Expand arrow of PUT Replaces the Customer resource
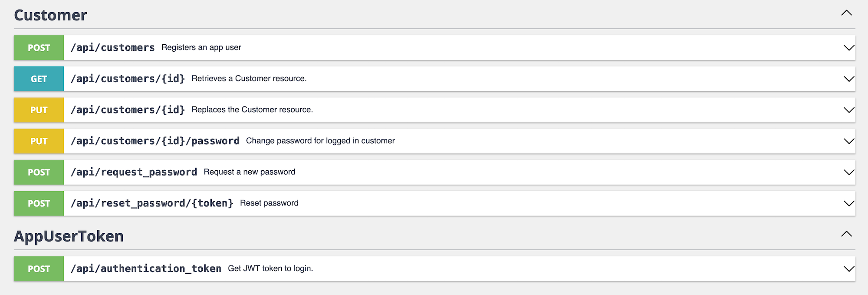The height and width of the screenshot is (295, 868). tap(849, 110)
